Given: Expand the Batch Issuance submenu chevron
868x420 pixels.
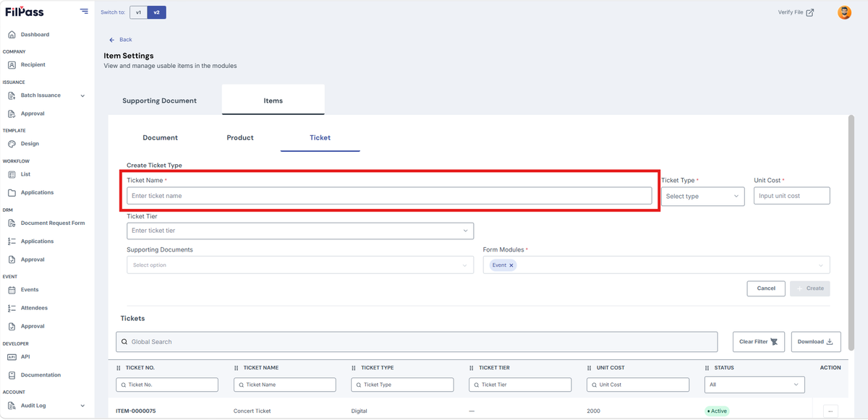Looking at the screenshot, I should point(82,95).
